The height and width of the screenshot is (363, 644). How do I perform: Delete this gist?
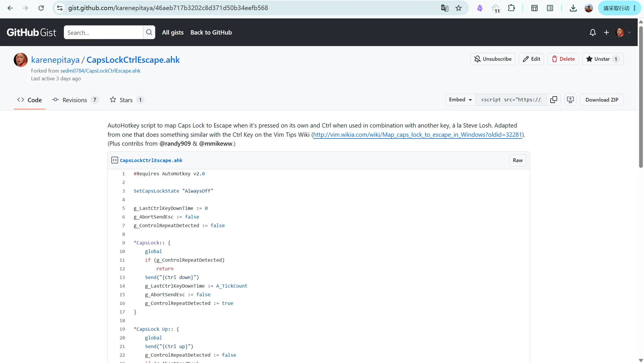[x=563, y=59]
